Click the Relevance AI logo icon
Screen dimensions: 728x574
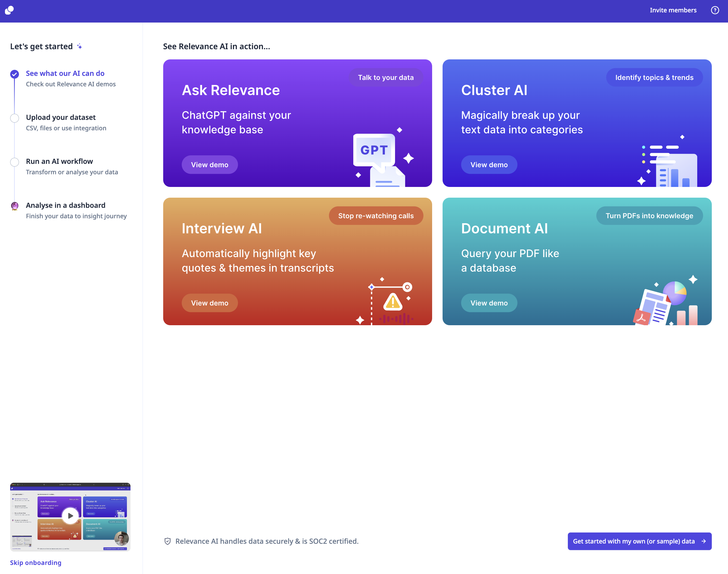click(9, 10)
